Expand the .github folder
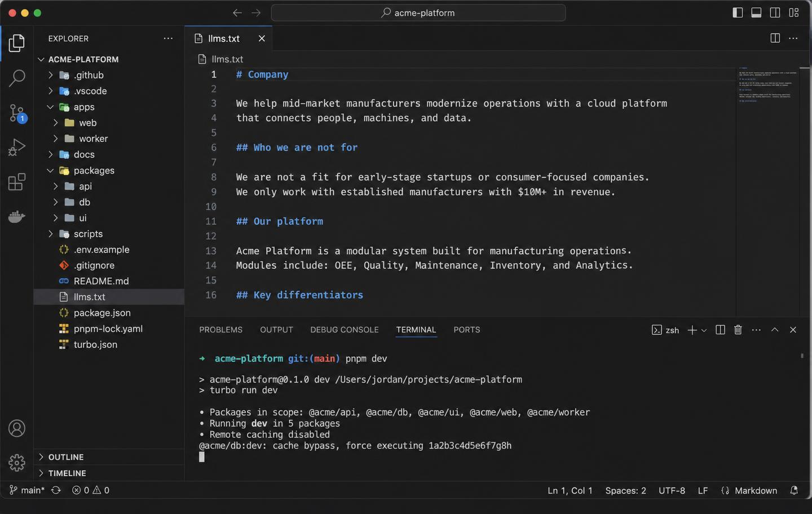The height and width of the screenshot is (514, 812). click(109, 75)
